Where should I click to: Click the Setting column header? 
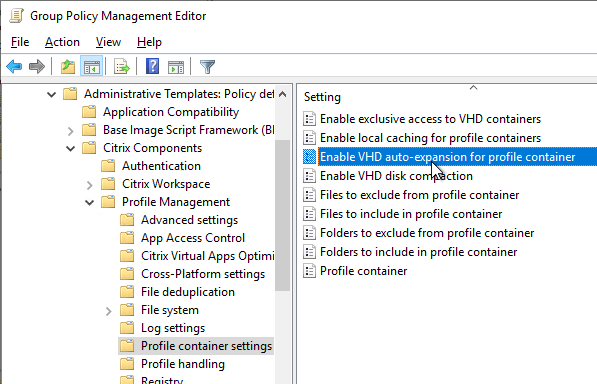pos(322,97)
